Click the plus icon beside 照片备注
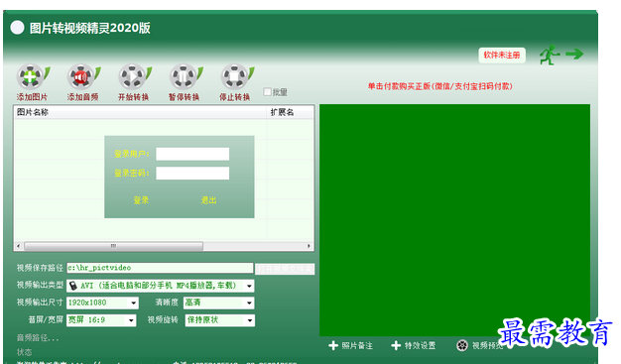The width and height of the screenshot is (621, 364). 333,346
